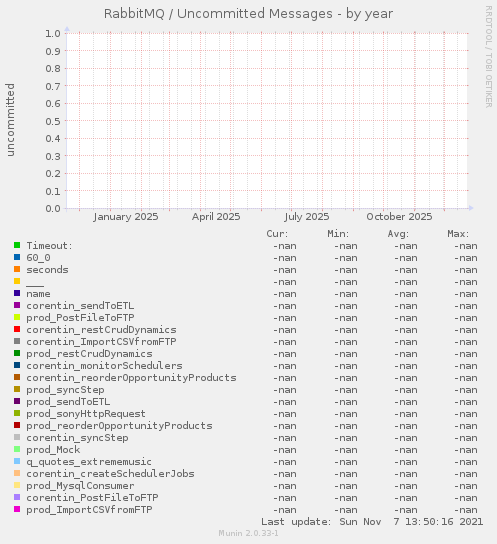The image size is (497, 544).
Task: Click legend entry corentin_syncStep
Action: [77, 438]
